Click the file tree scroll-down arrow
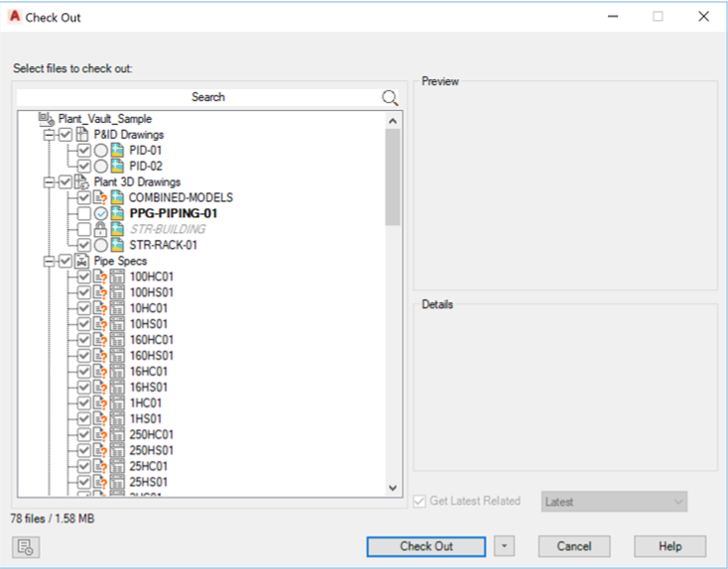728x569 pixels. [393, 488]
